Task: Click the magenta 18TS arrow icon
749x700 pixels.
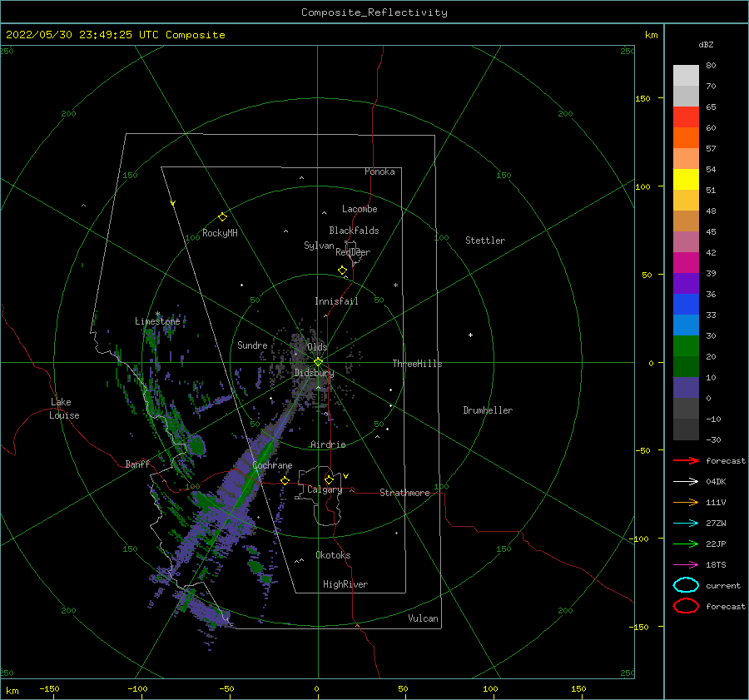Action: pyautogui.click(x=686, y=565)
